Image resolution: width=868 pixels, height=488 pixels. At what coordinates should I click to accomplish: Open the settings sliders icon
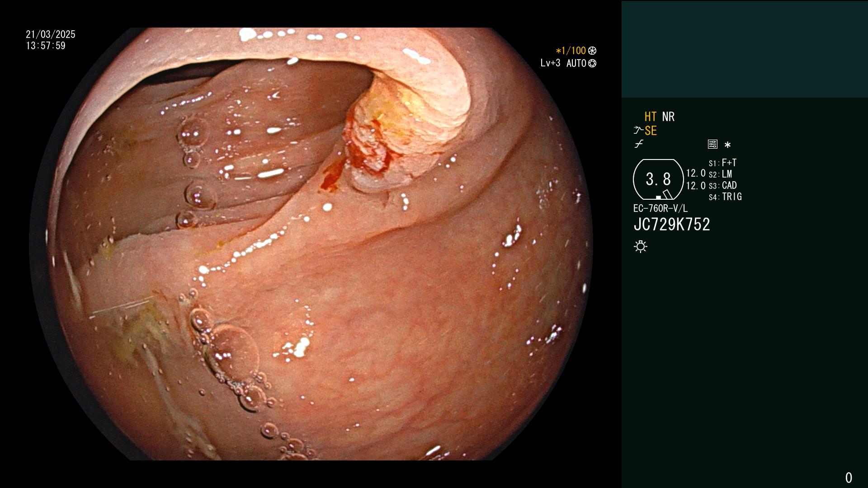712,144
